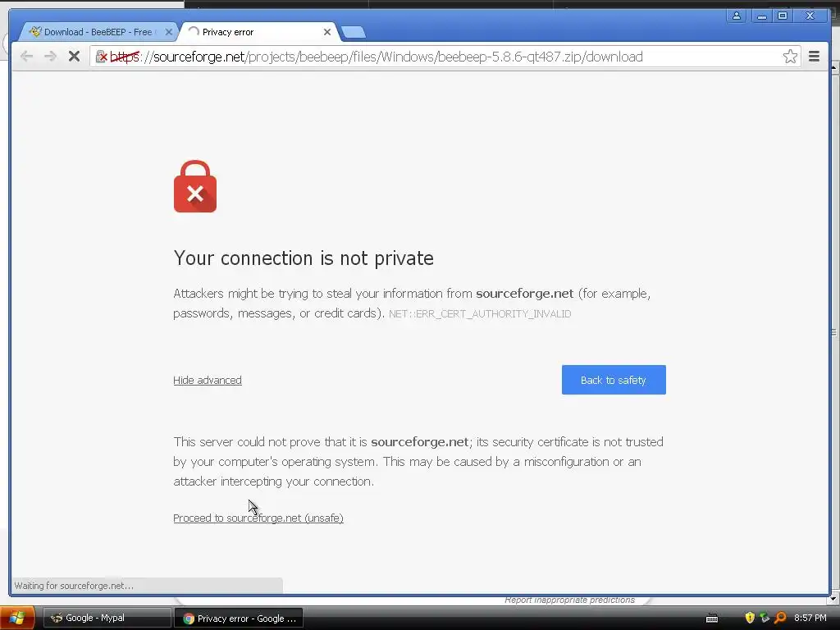Proceed to sourceforge.net (unsafe) link

(x=258, y=518)
